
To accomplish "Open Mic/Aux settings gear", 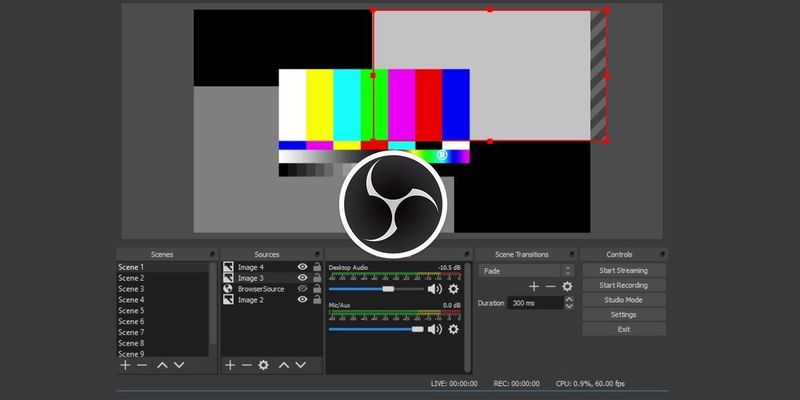I will pos(453,330).
